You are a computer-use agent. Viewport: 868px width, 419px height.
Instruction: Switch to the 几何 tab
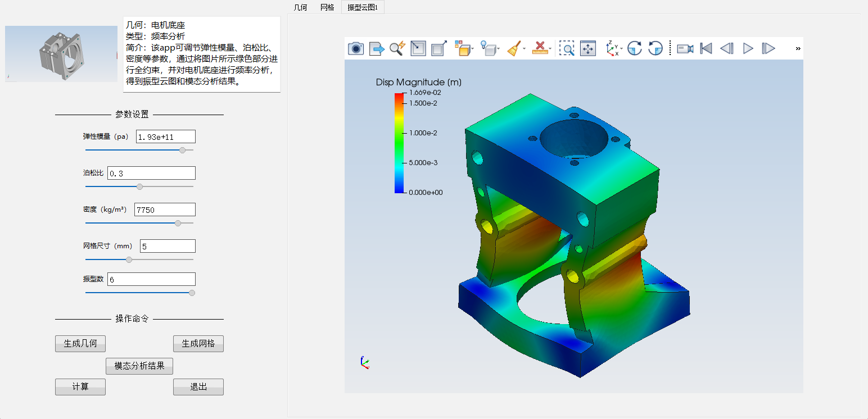[x=301, y=7]
